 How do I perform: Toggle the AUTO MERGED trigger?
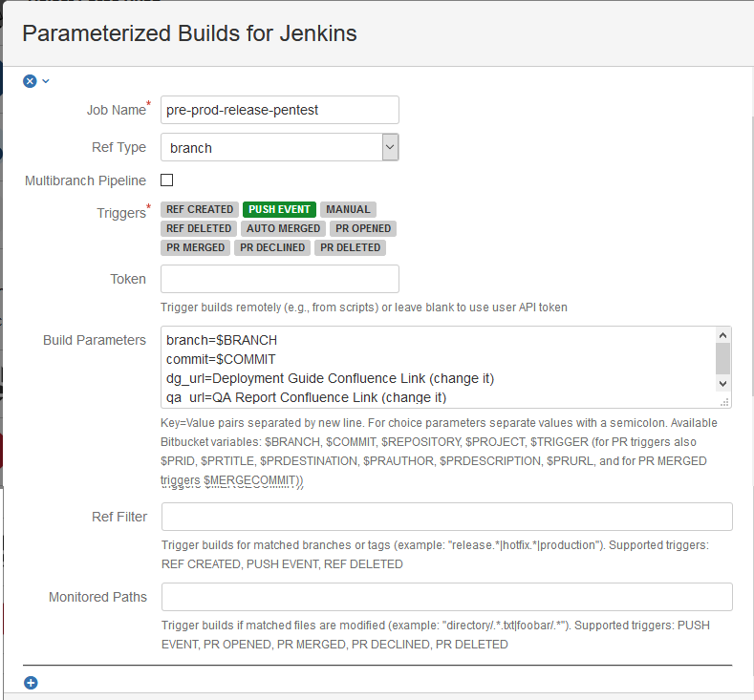283,228
